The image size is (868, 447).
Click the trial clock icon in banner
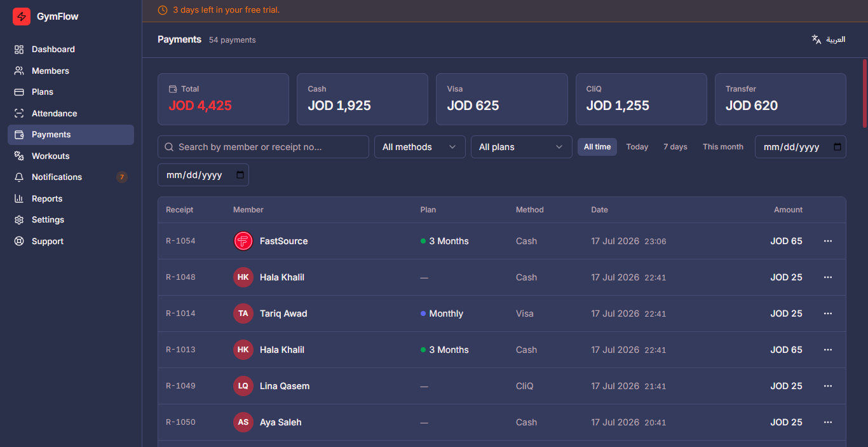[x=163, y=10]
